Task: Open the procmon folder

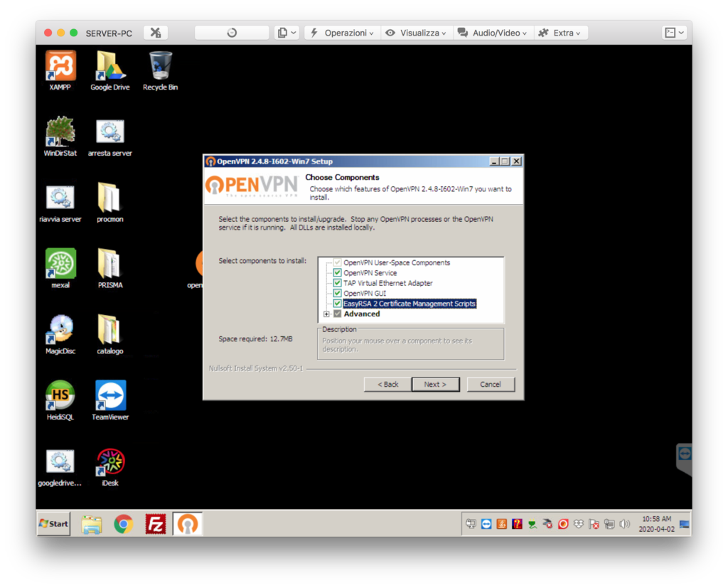Action: tap(110, 203)
